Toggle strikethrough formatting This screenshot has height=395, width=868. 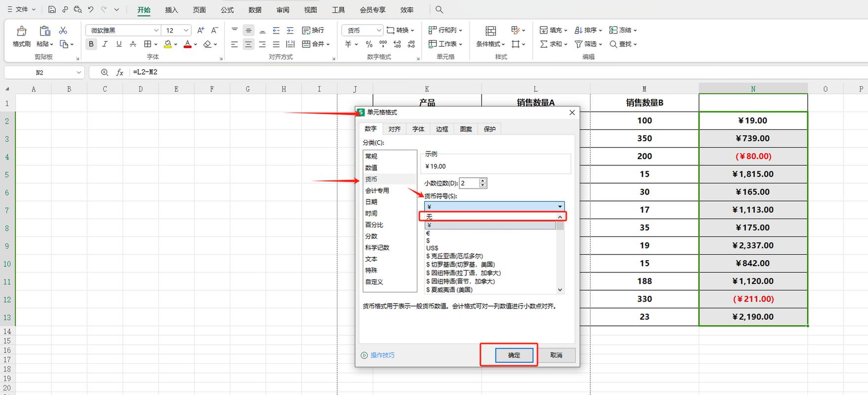click(132, 44)
